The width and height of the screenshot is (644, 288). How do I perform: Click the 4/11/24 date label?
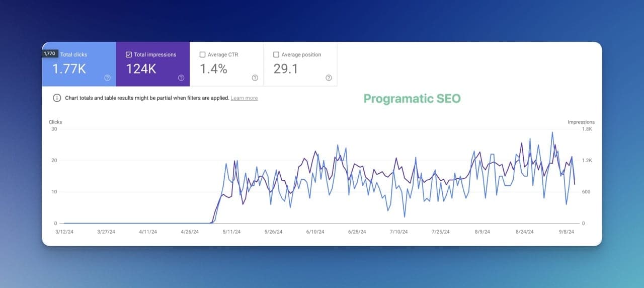click(x=147, y=232)
